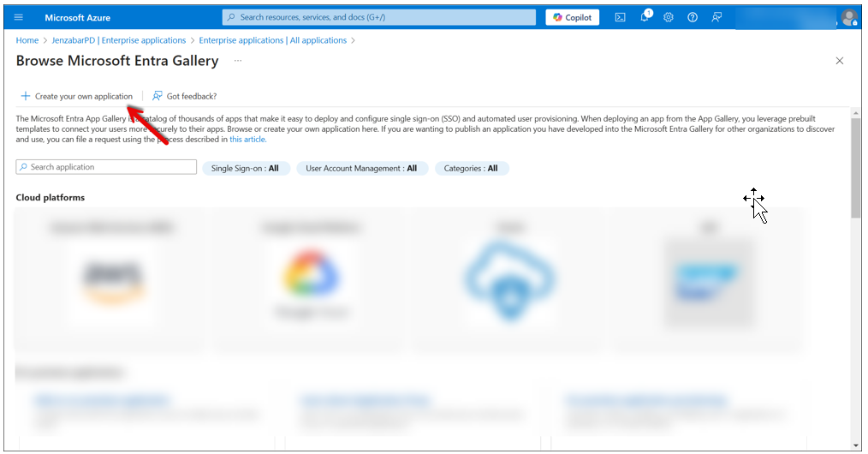Focus the global search resources box
868x454 pixels.
[x=378, y=17]
